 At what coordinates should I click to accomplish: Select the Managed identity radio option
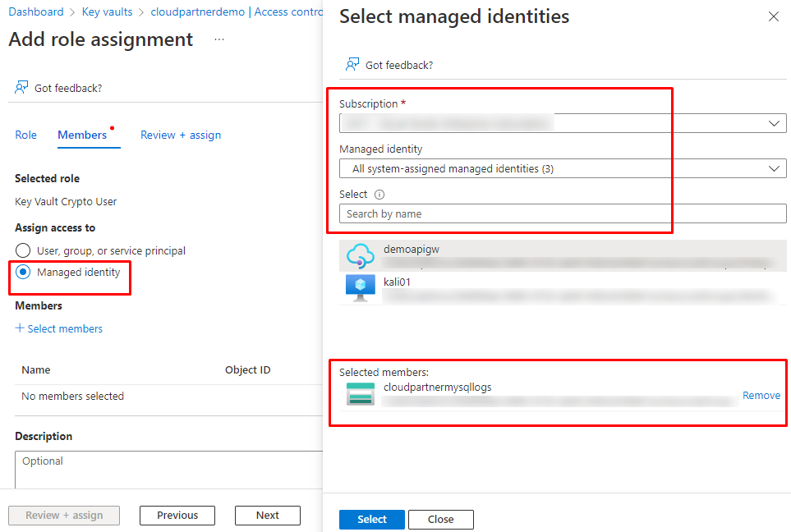24,272
